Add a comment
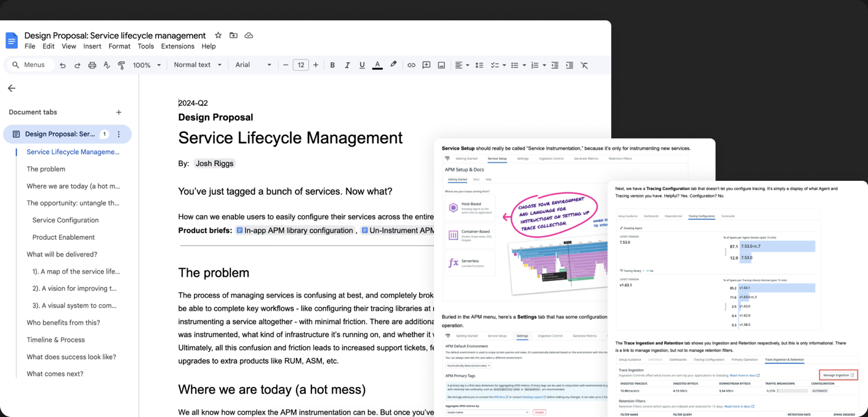 point(426,65)
